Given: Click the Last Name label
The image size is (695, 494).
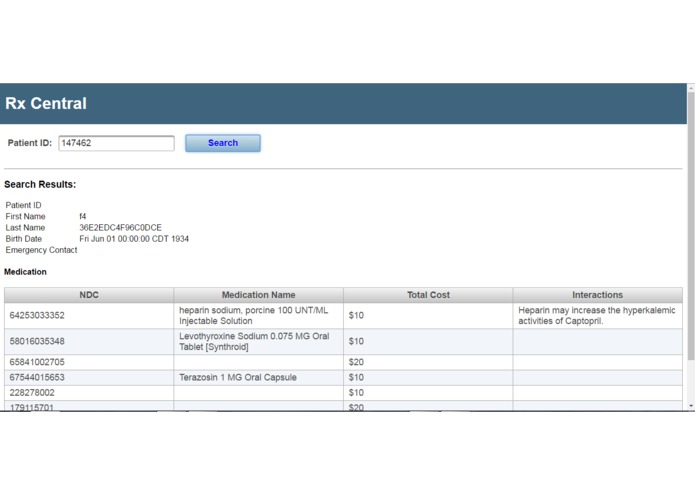Looking at the screenshot, I should click(25, 228).
